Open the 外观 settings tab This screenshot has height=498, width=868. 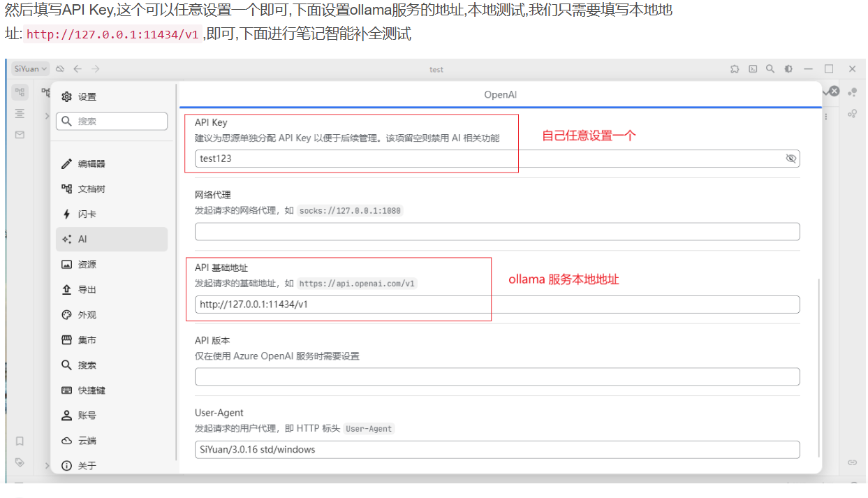click(112, 314)
